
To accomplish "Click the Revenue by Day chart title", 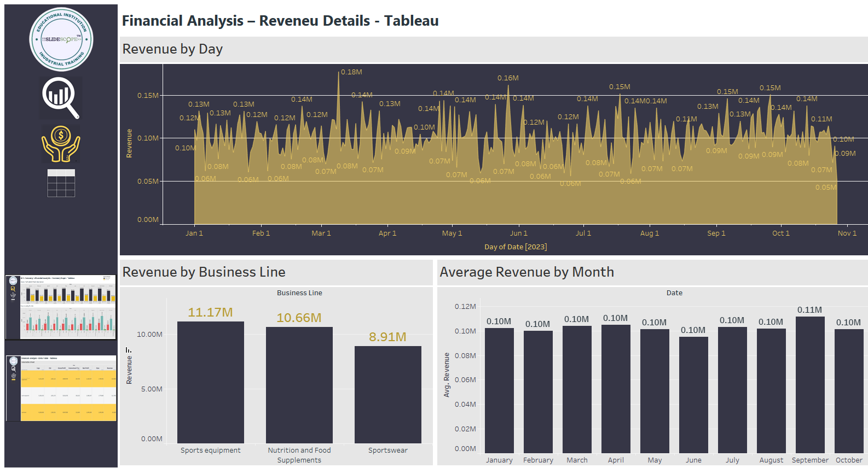I will coord(172,49).
